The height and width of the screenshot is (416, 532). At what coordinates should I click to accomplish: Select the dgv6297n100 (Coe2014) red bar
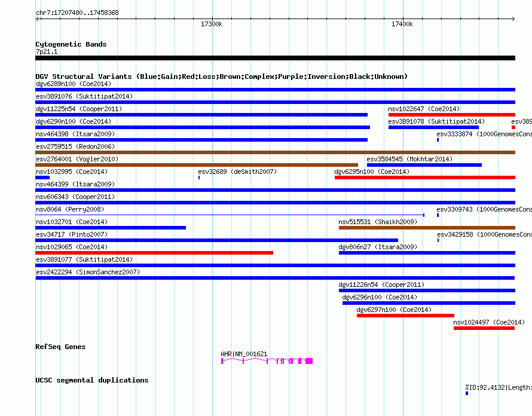pos(405,316)
